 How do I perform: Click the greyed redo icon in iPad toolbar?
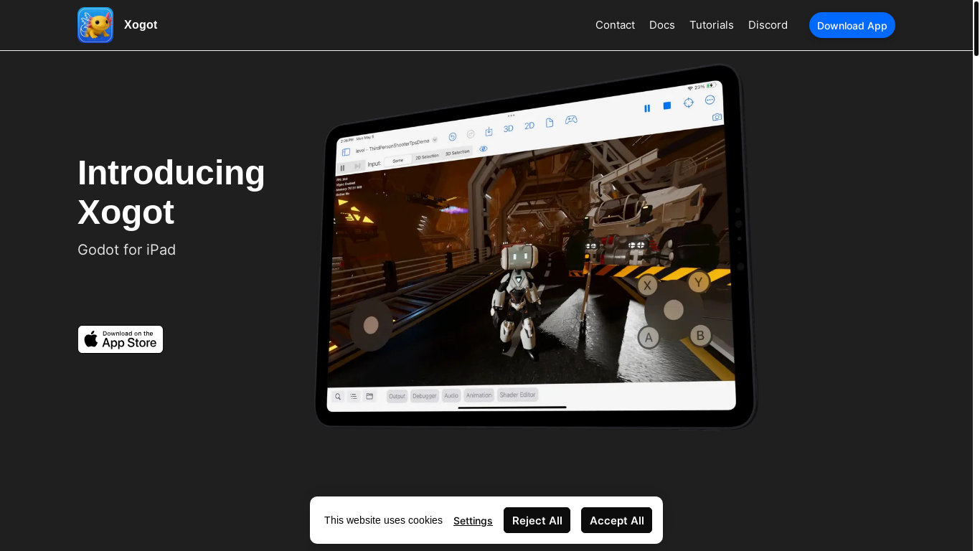tap(471, 134)
